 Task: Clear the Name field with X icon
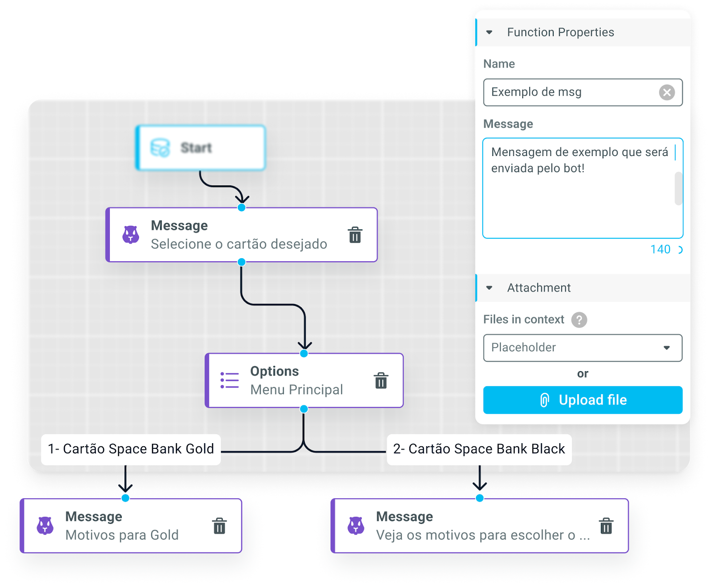[x=667, y=92]
